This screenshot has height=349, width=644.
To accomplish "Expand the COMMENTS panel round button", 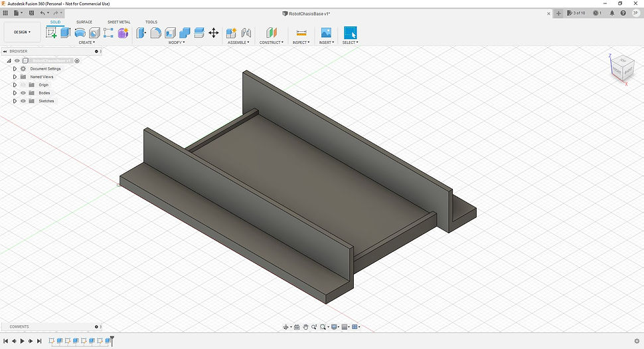I will tap(96, 327).
